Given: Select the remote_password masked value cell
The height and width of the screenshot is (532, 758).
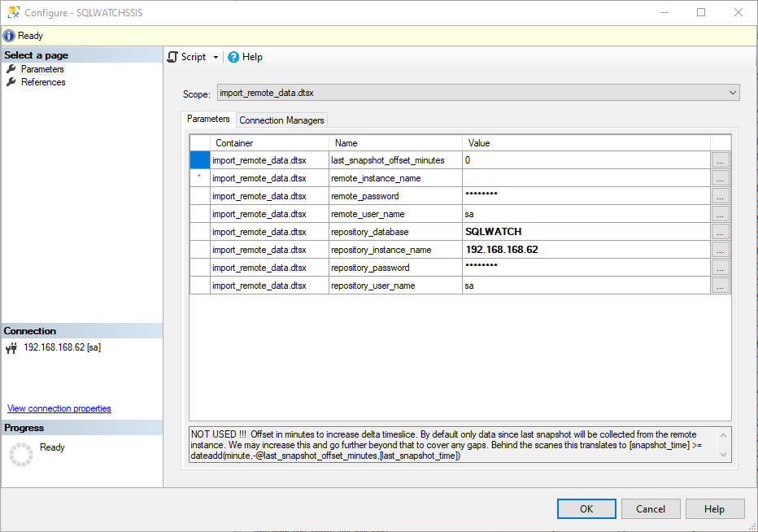Looking at the screenshot, I should pos(586,196).
